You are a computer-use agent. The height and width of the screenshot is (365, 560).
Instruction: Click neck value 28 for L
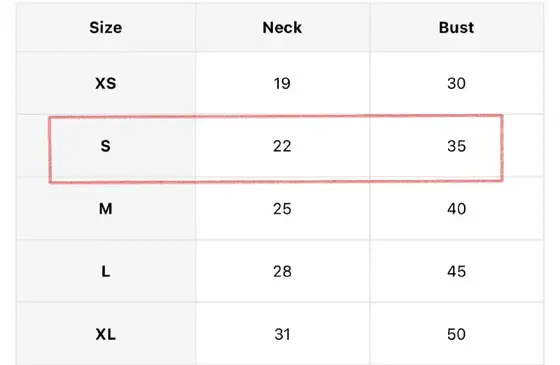[282, 272]
